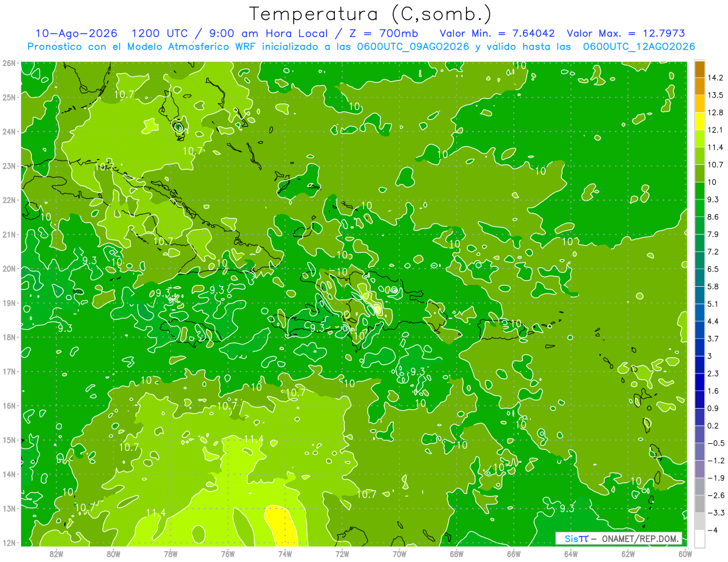Screen dimensions: 728x562
Task: Click the '12.1' legend label
Action: pos(716,130)
